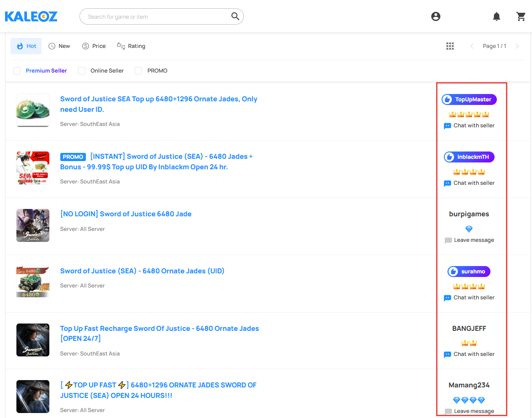Open Mamang234 seller profile
The height and width of the screenshot is (418, 532).
(469, 385)
